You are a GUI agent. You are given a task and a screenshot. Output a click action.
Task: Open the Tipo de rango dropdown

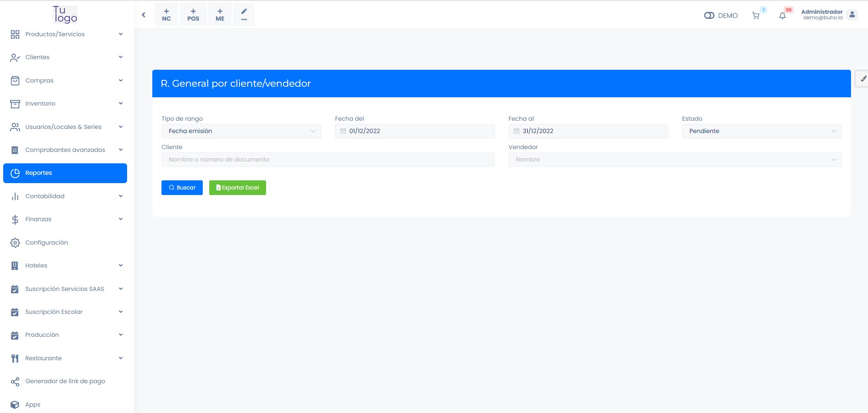click(241, 131)
